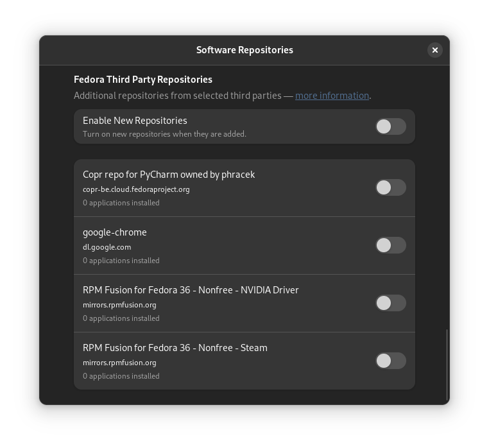Click the dl.google.com address text
The image size is (489, 448).
pyautogui.click(x=107, y=247)
